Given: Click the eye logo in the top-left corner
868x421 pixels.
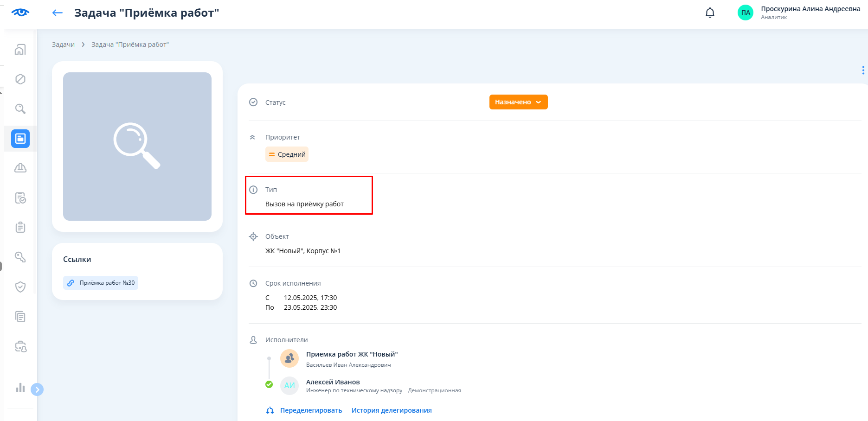Looking at the screenshot, I should coord(20,13).
